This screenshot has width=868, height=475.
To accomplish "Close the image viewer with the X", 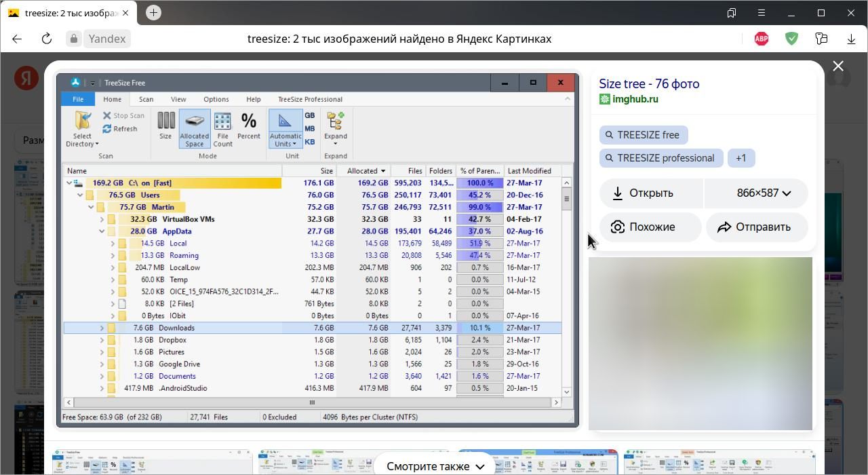I will pyautogui.click(x=838, y=66).
